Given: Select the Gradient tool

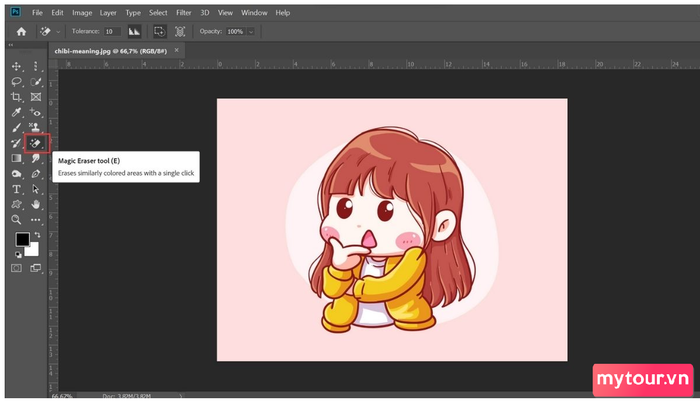Looking at the screenshot, I should (17, 159).
